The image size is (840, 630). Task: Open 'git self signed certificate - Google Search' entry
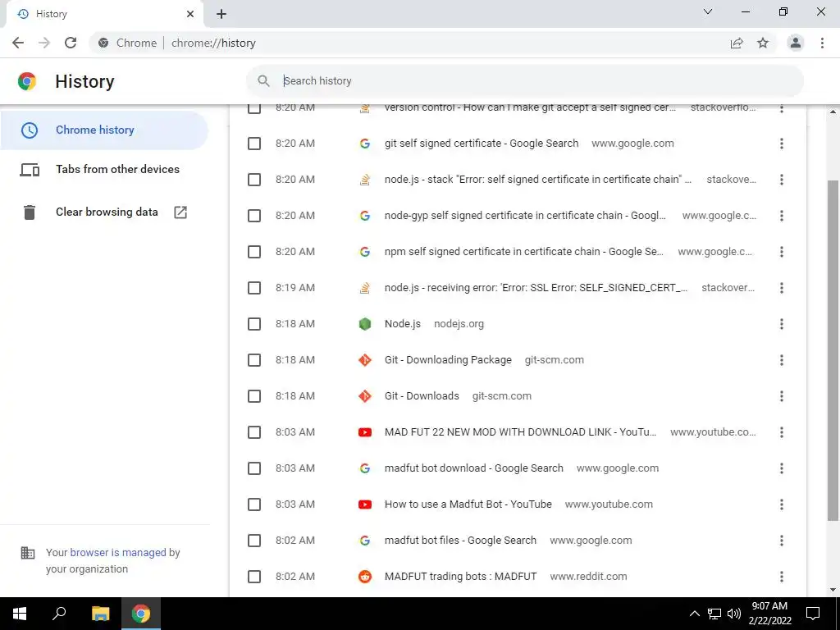point(482,144)
